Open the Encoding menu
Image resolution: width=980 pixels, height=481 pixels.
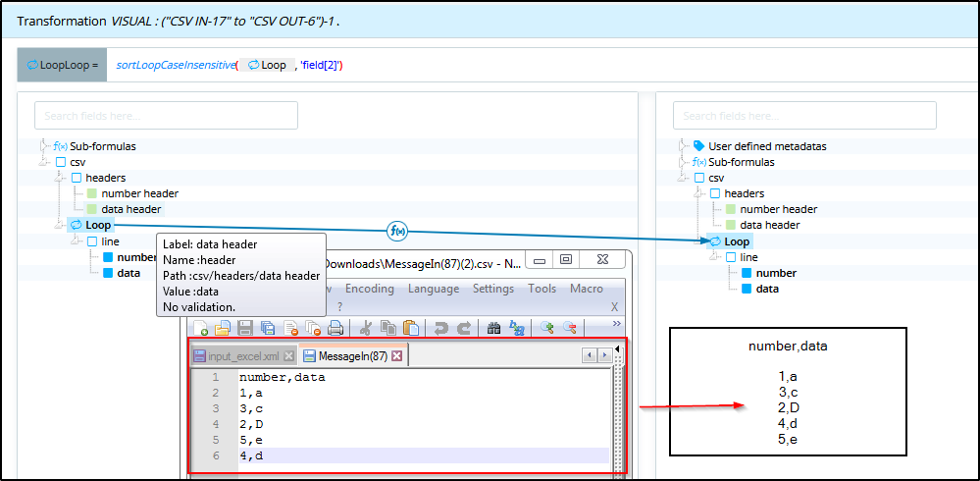[369, 289]
